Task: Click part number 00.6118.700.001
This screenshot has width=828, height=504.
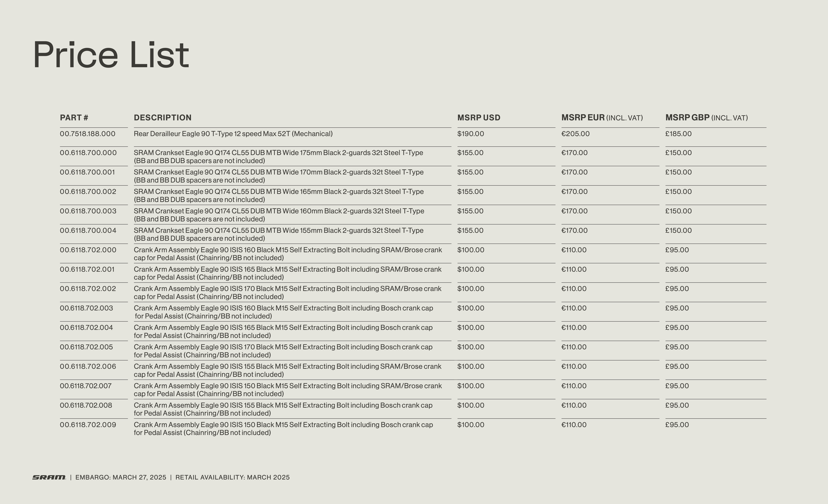Action: pos(87,172)
